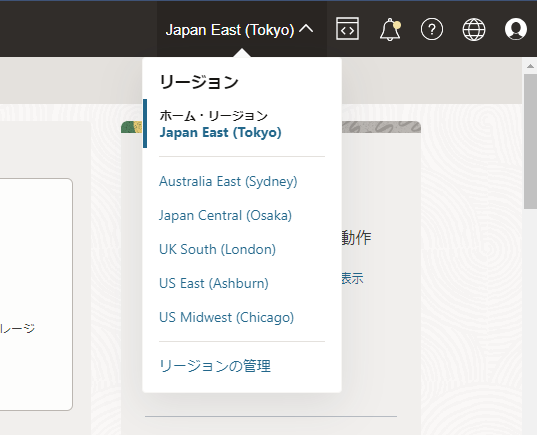Switch to Japan Central (Osaka) region
The width and height of the screenshot is (537, 435).
click(x=225, y=215)
